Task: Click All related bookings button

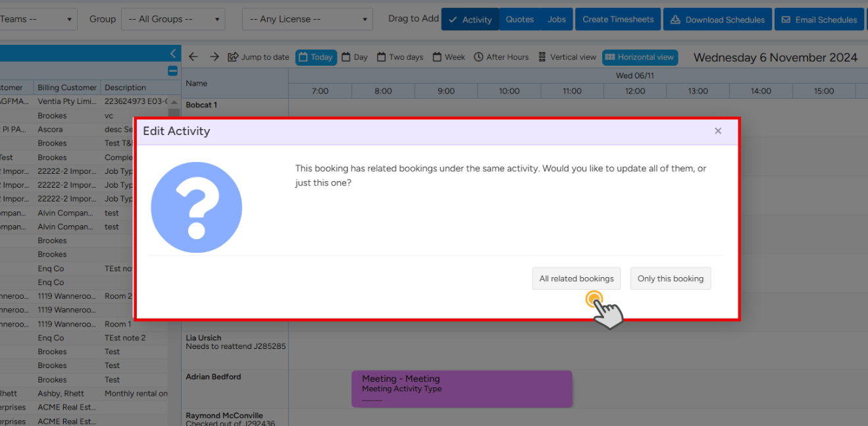Action: (x=576, y=279)
